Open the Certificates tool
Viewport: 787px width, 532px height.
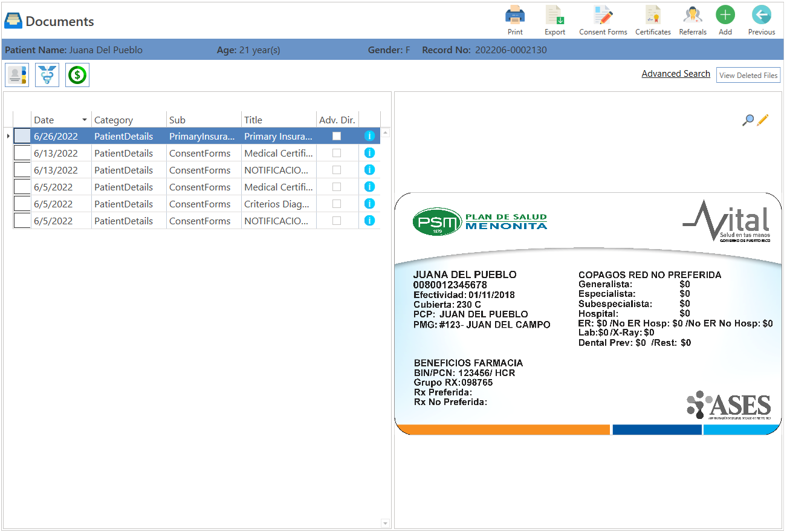[x=653, y=20]
